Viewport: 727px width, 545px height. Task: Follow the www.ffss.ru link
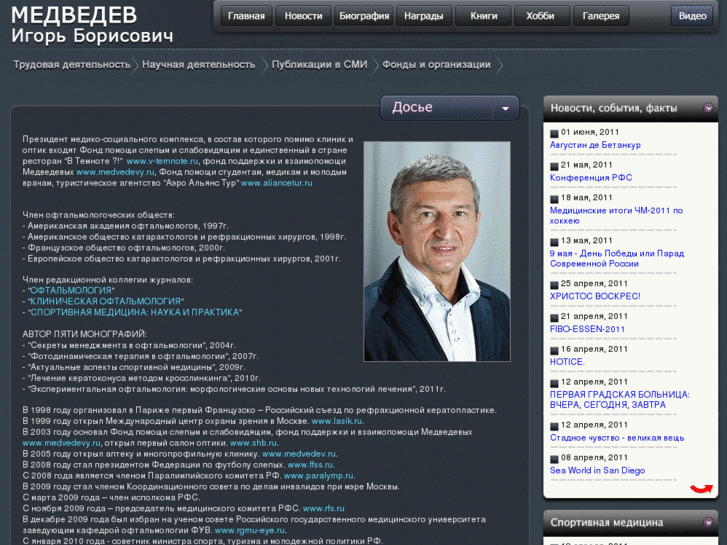(x=310, y=464)
